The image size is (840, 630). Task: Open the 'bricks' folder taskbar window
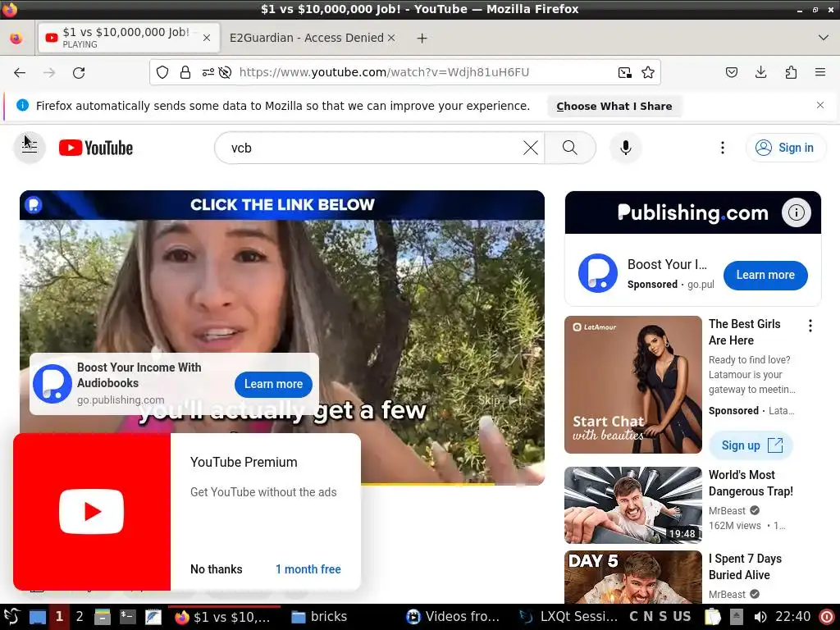pyautogui.click(x=320, y=617)
